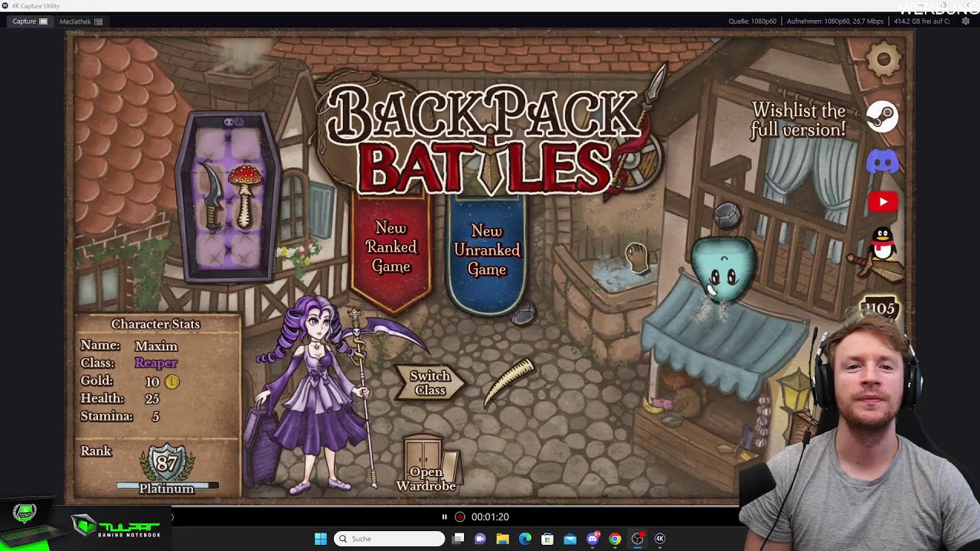Open the YouTube link icon
Image resolution: width=980 pixels, height=551 pixels.
click(x=883, y=202)
